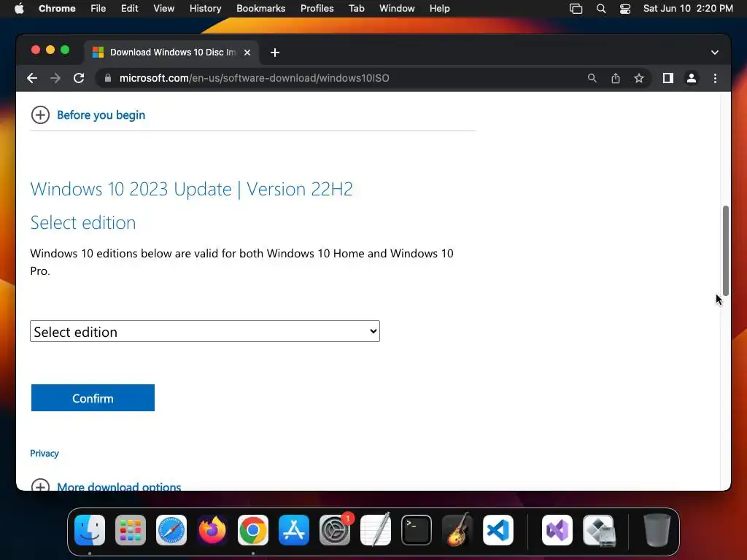Open the Help menu
Screen dimensions: 747x560
click(x=439, y=9)
